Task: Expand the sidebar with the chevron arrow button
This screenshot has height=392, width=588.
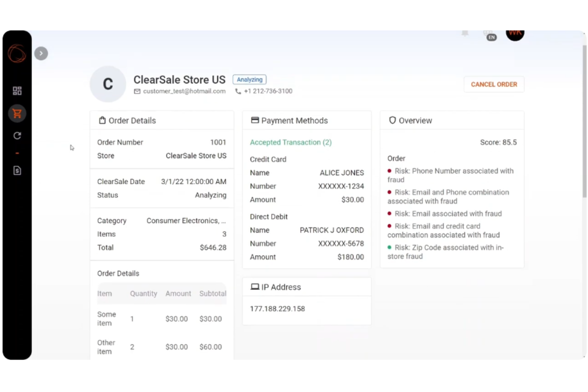Action: 41,53
